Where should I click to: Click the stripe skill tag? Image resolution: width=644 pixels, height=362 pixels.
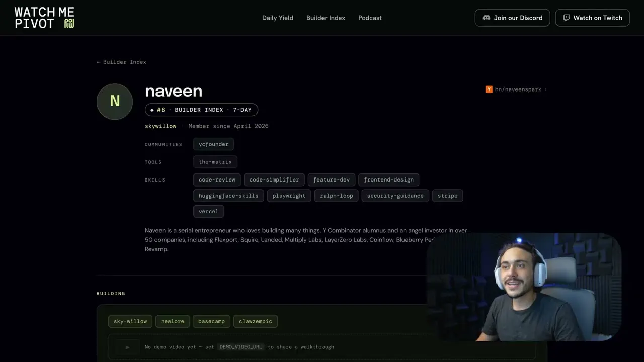tap(447, 196)
